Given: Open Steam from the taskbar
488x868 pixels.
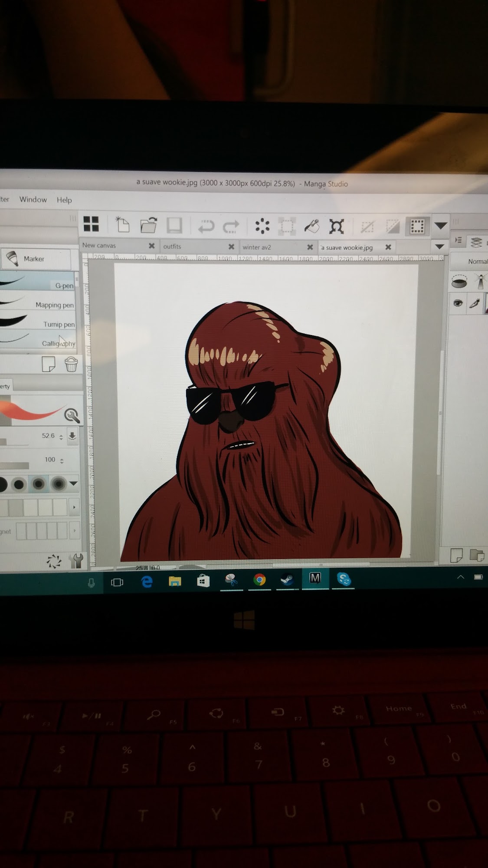Looking at the screenshot, I should pyautogui.click(x=287, y=579).
